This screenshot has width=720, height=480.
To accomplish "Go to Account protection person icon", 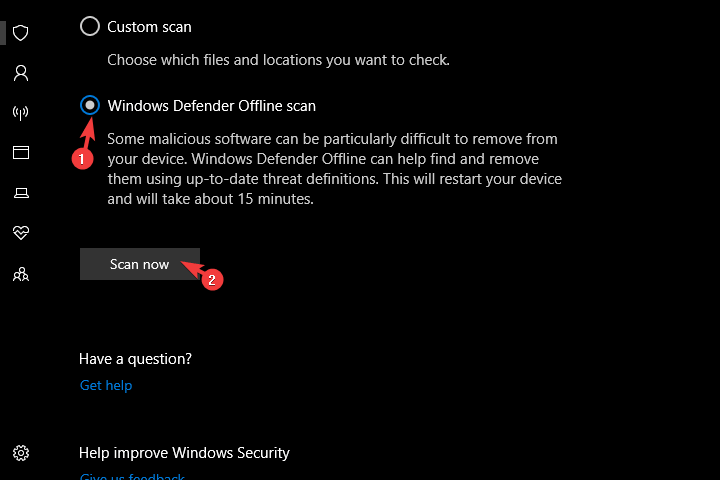I will (x=21, y=73).
